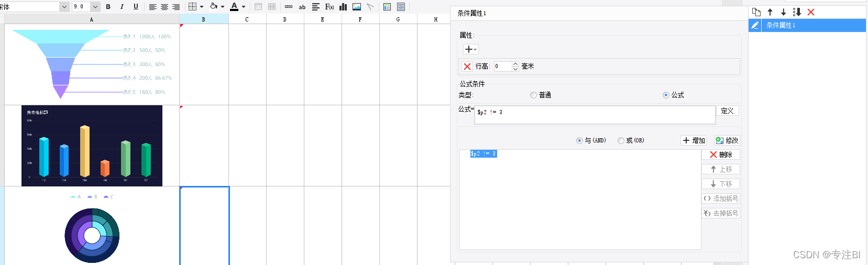Screen dimensions: 868x265
Task: Select the 或(OR) radio button
Action: (x=621, y=140)
